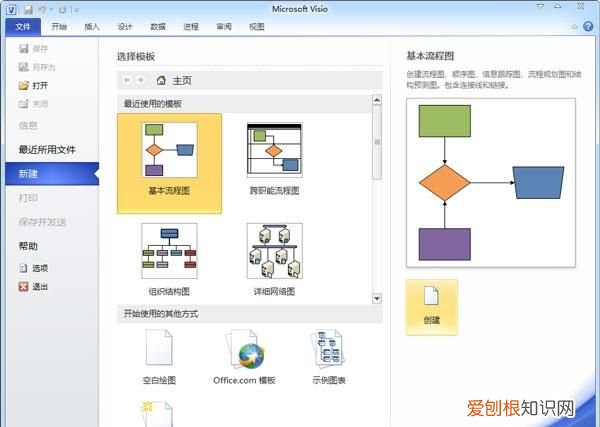Click the 创建 button
Viewport: 600px width, 427px height.
click(x=432, y=307)
